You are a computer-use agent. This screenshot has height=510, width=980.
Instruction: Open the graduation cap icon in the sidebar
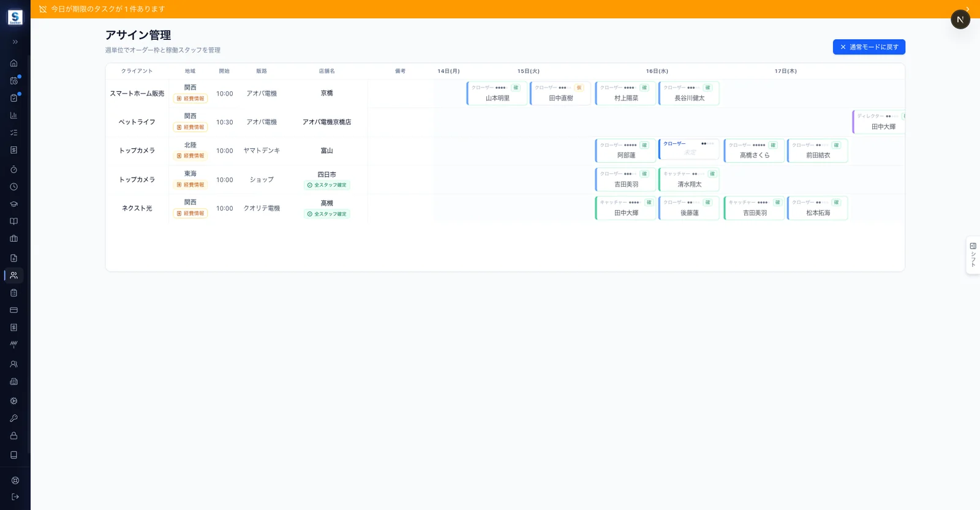click(13, 204)
